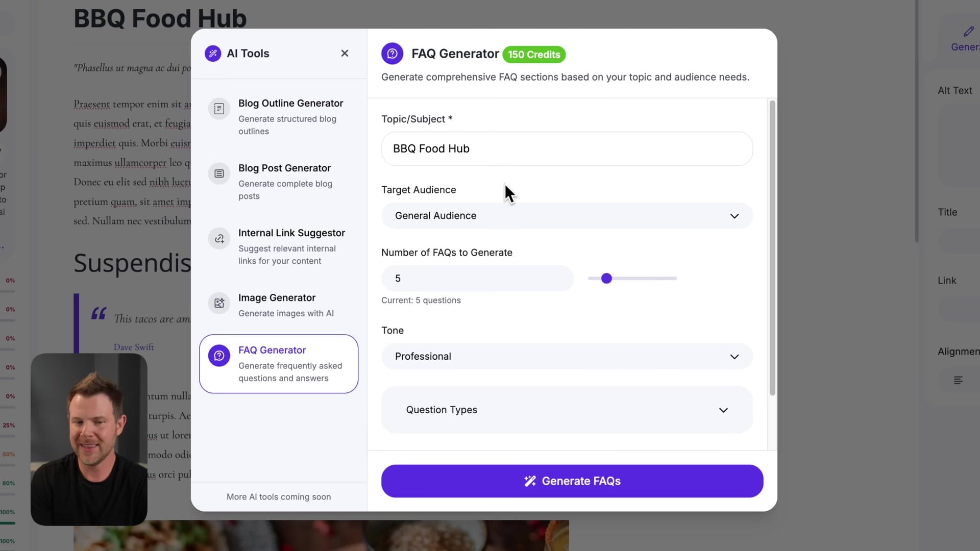Click the Topic/Subject input field
Screen dimensions: 980x551
coord(567,149)
